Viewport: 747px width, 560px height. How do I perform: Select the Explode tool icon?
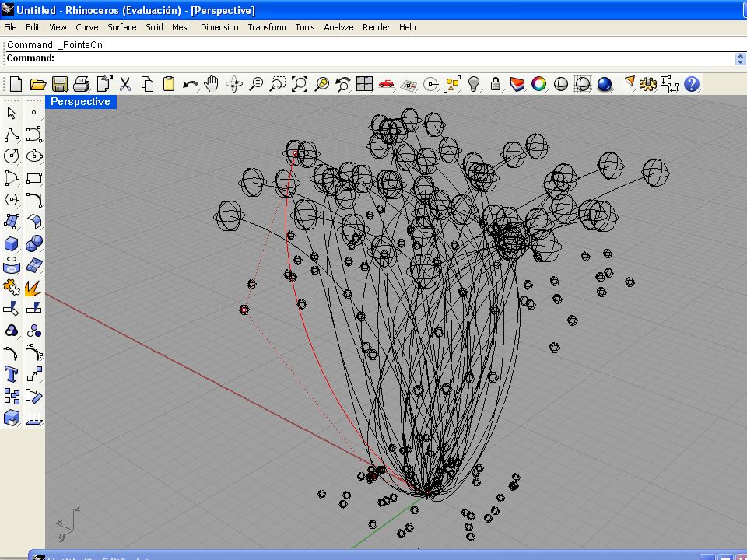33,288
